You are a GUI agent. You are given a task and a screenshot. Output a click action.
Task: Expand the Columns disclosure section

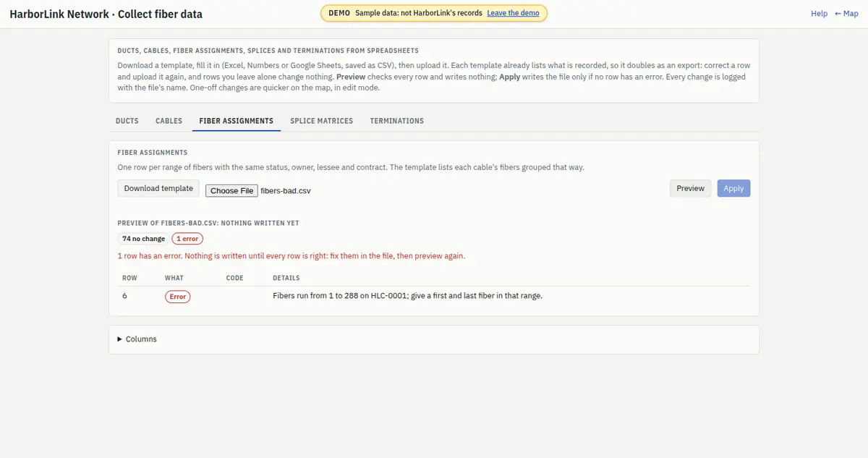pyautogui.click(x=137, y=339)
